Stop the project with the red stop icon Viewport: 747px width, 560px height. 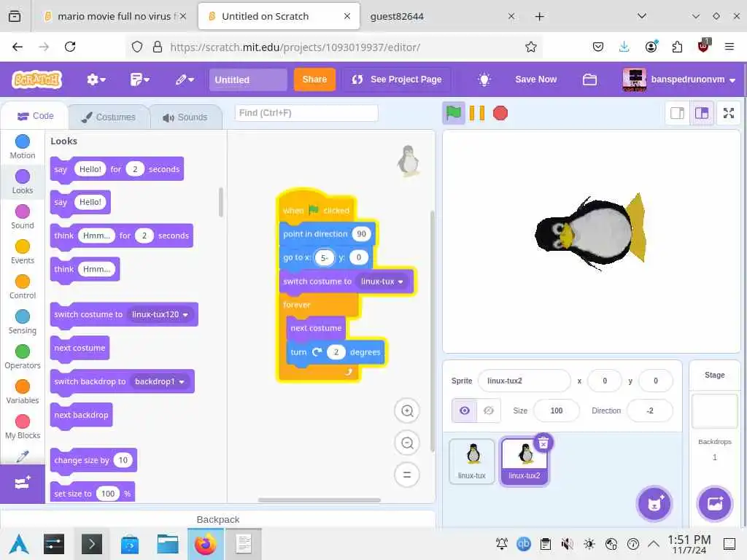click(500, 113)
